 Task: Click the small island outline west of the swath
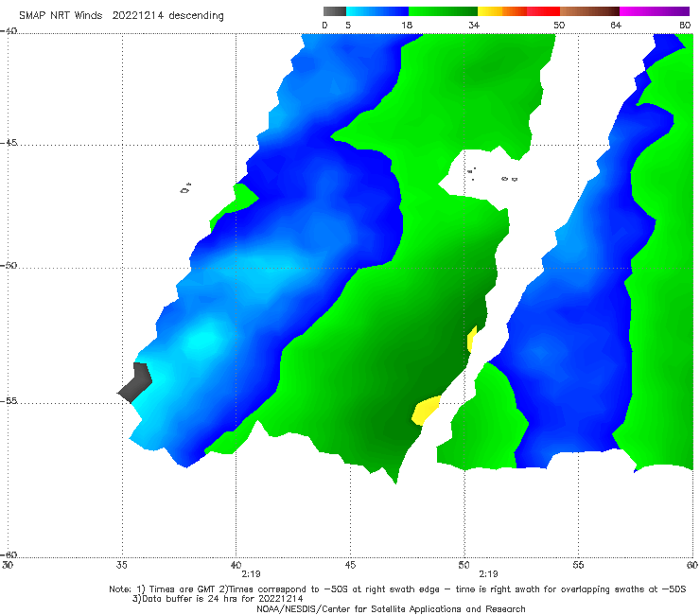pyautogui.click(x=185, y=188)
